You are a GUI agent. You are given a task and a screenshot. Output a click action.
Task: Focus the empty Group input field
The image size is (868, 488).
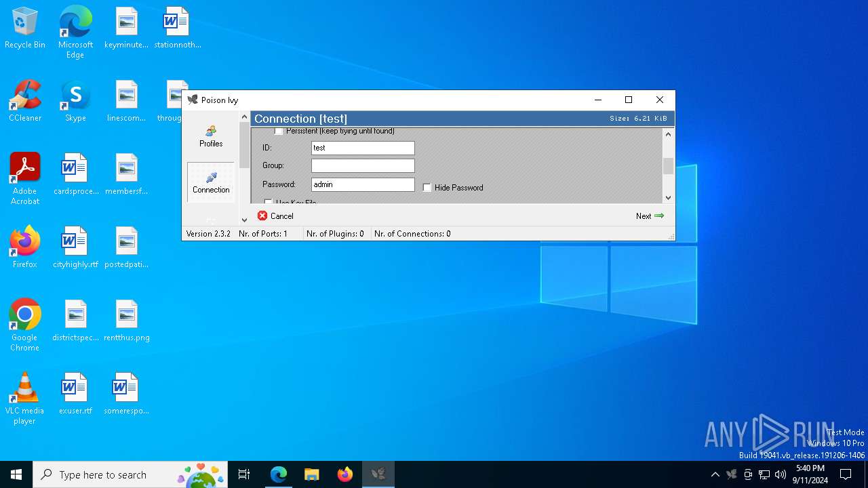[x=363, y=165]
